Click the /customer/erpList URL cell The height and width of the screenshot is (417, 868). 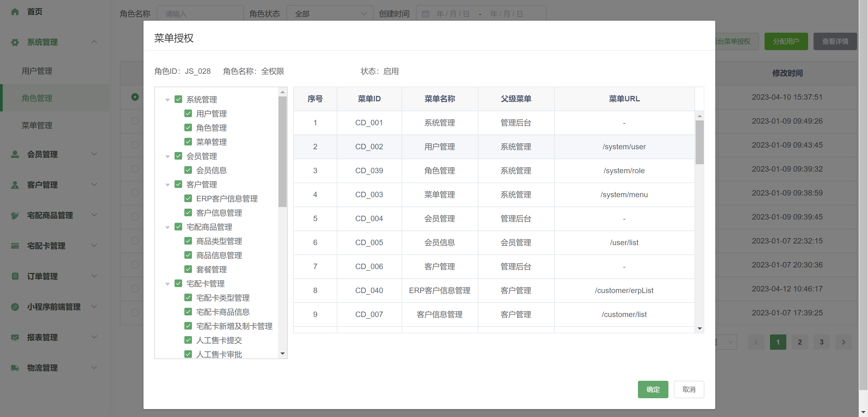coord(624,290)
